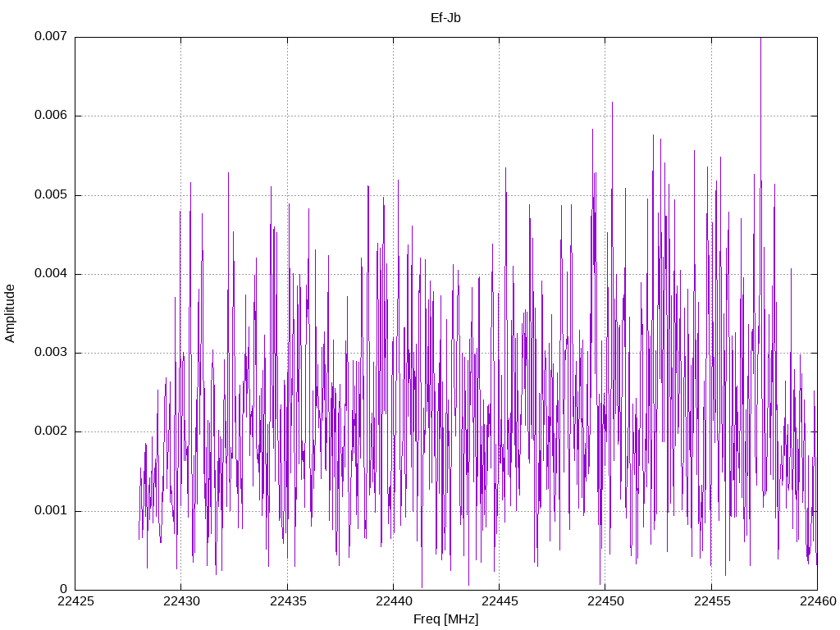Click y-axis tick value 0.003

click(51, 352)
